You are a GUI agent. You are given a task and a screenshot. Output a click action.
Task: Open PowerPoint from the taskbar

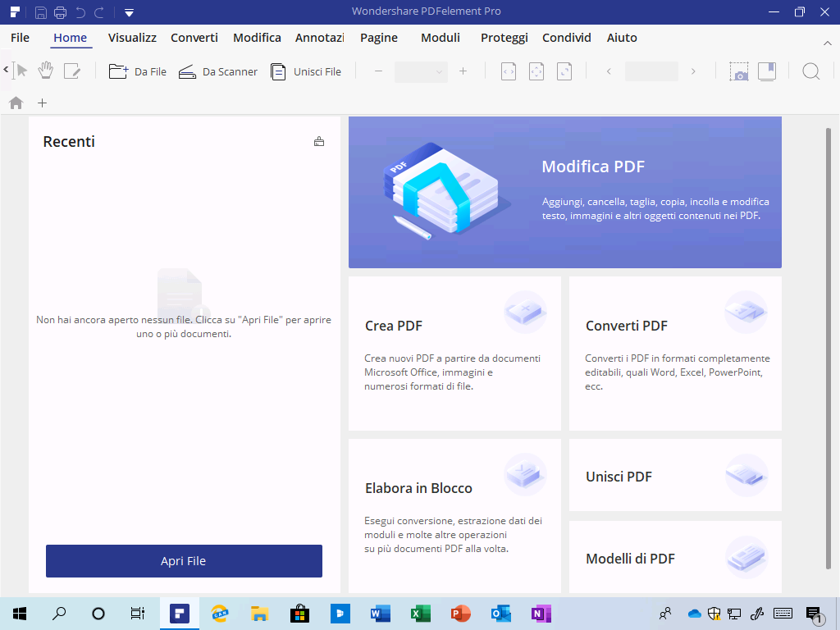tap(461, 614)
